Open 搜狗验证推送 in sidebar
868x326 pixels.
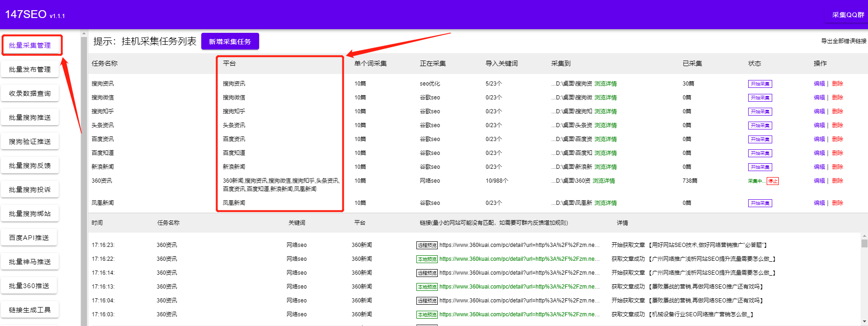(x=30, y=141)
